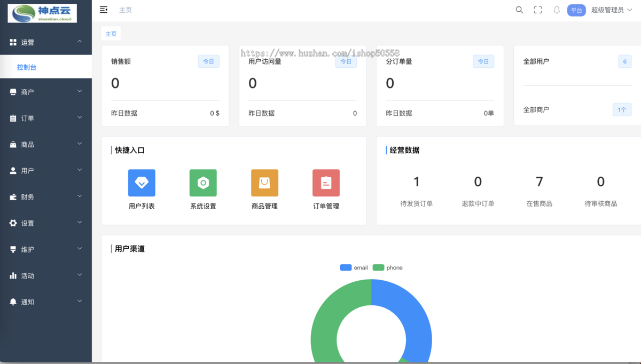Screen dimensions: 641x364
Task: Click the 神点云 logo
Action: (x=42, y=13)
